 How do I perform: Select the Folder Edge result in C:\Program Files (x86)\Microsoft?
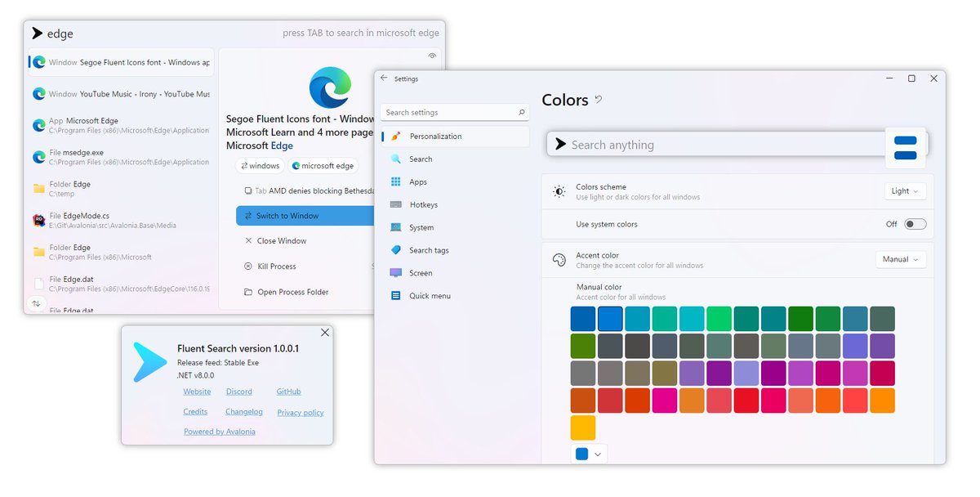(x=121, y=252)
